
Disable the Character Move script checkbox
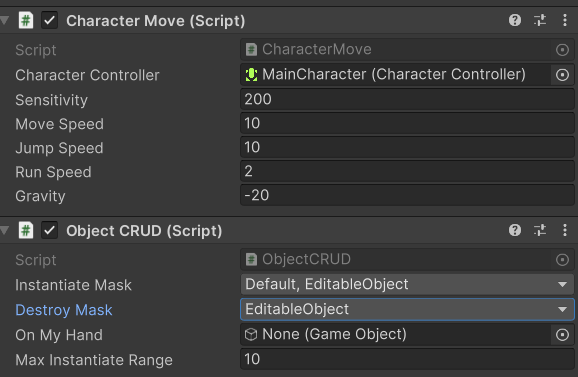click(49, 20)
